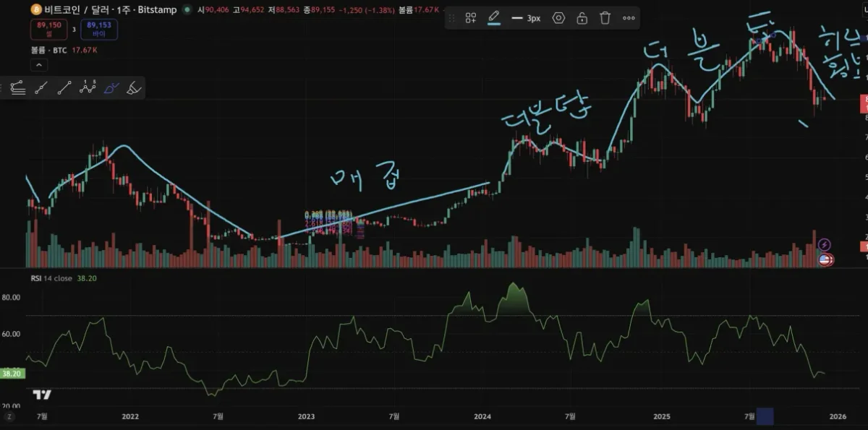Open drawing templates in floating toolbar
Screen dimensions: 868x430
pos(471,18)
